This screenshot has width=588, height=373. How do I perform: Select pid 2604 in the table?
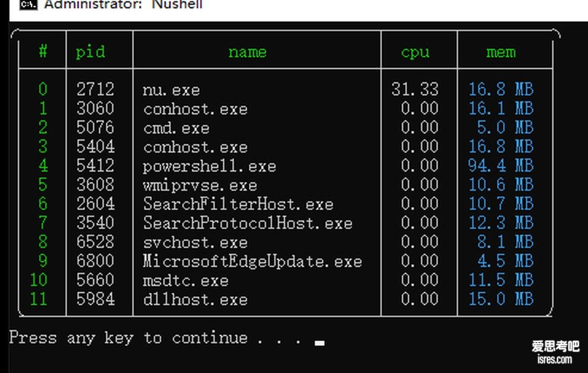coord(95,204)
